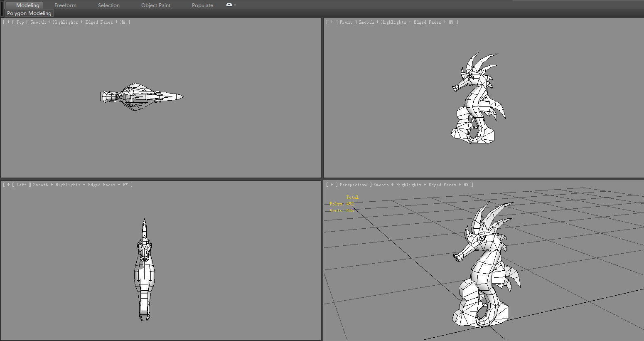644x341 pixels.
Task: Open the Left viewport shading label menu
Action: [80, 185]
